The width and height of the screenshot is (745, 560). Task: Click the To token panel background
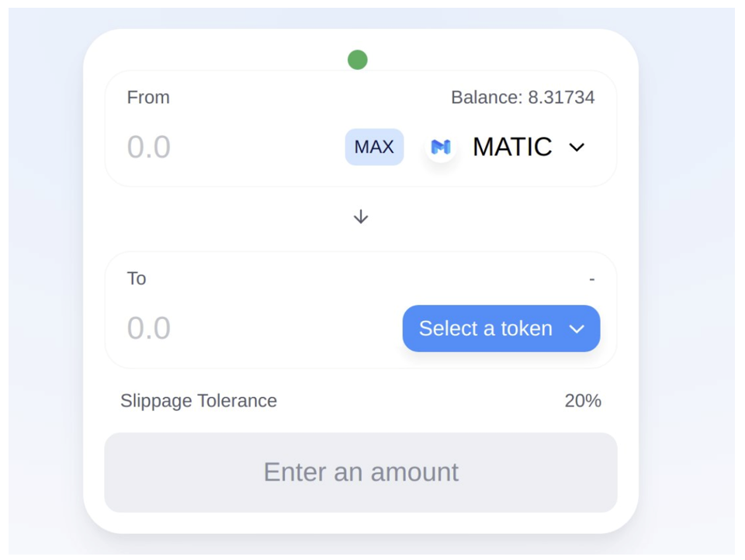(x=361, y=310)
